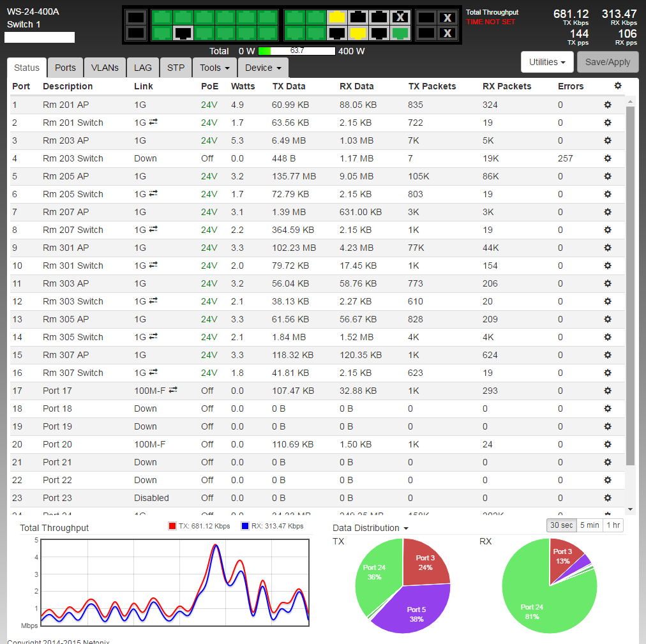The width and height of the screenshot is (646, 644).
Task: Click the column settings gear in table header
Action: coord(617,86)
